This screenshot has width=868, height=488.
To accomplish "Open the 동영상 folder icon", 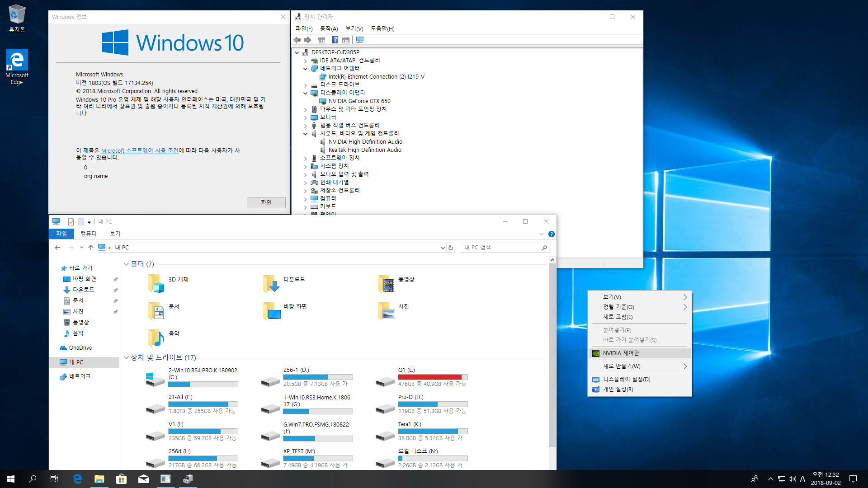I will tap(386, 283).
